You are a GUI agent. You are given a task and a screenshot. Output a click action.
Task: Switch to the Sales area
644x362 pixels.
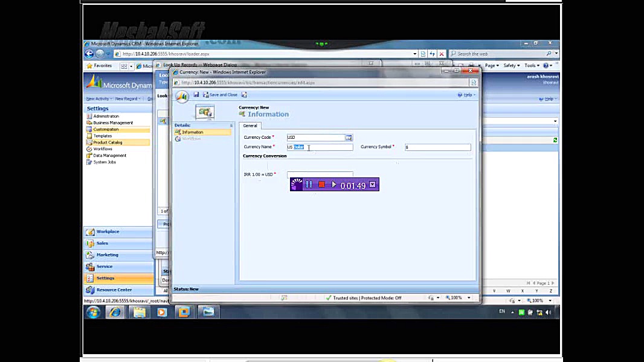pos(118,243)
